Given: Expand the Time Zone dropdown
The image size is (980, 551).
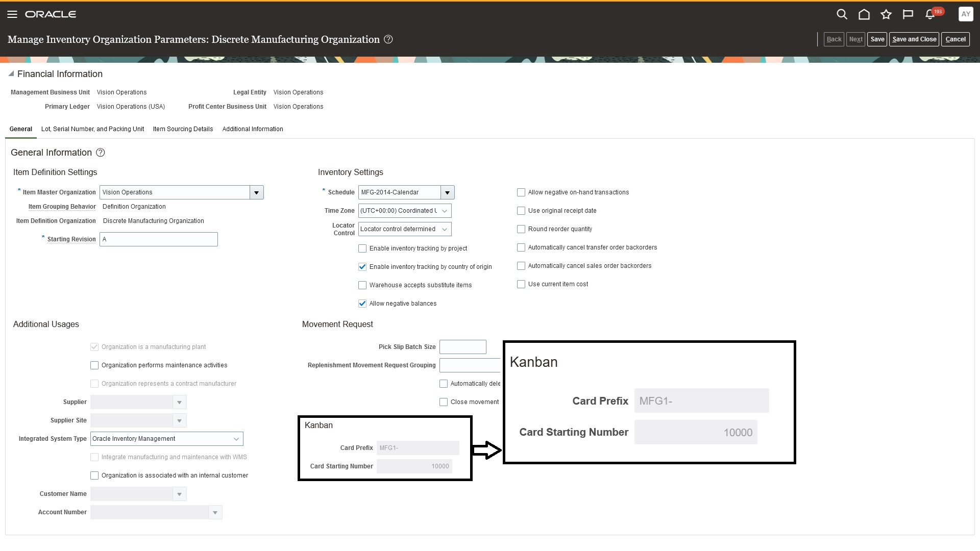Looking at the screenshot, I should point(444,211).
